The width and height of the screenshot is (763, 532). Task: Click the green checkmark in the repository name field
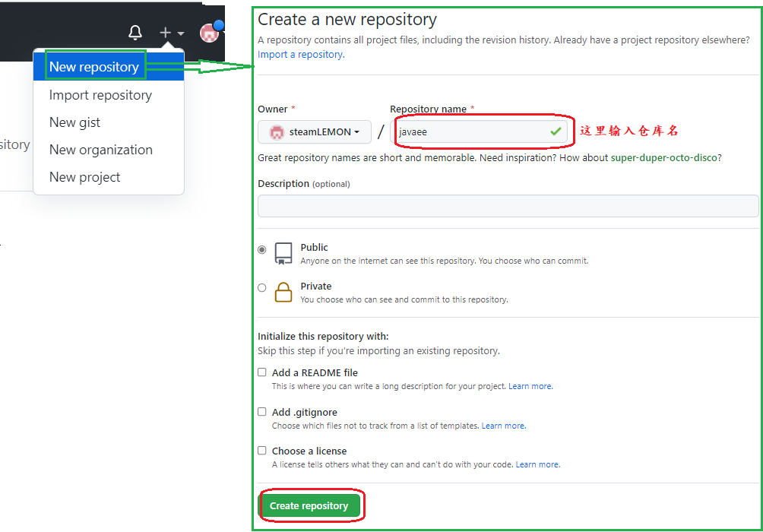[556, 131]
